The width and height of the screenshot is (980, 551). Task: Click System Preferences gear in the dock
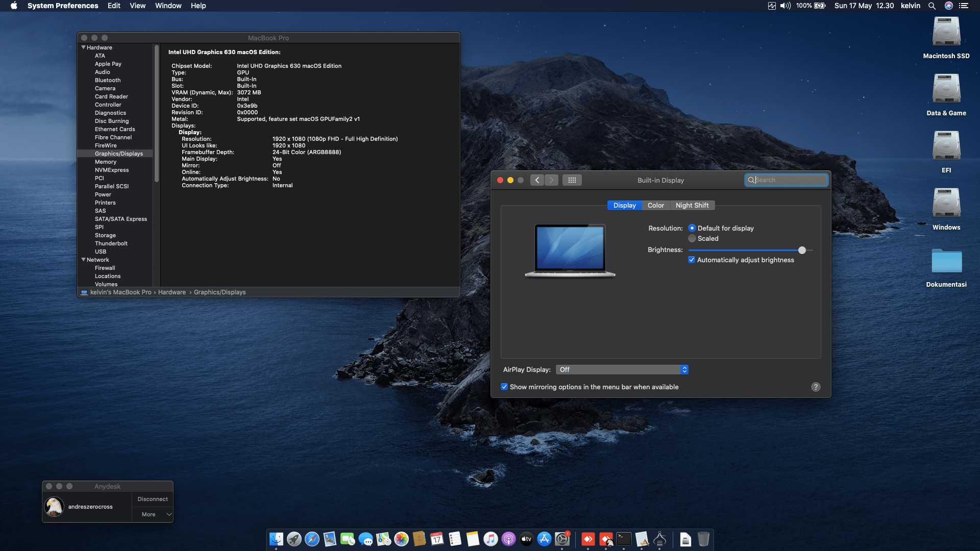tap(562, 539)
